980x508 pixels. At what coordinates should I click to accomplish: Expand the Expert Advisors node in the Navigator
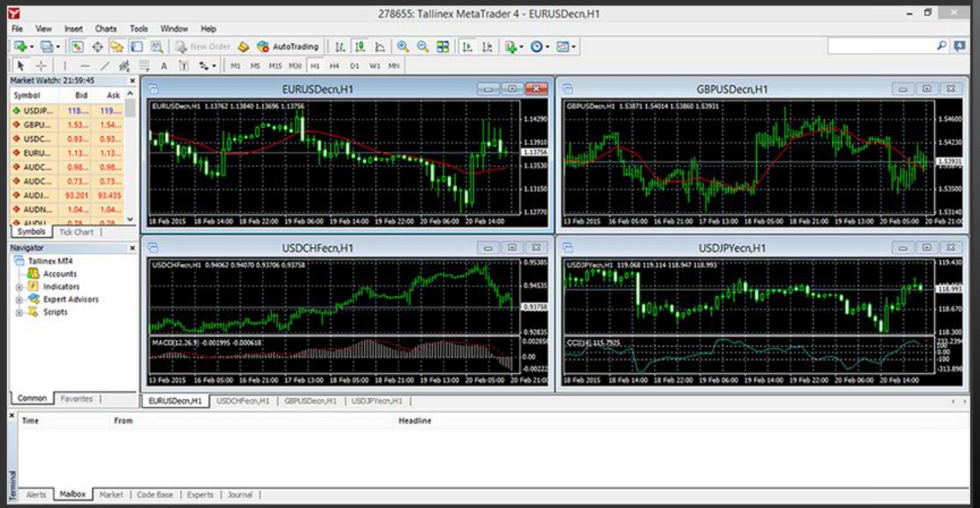(19, 300)
